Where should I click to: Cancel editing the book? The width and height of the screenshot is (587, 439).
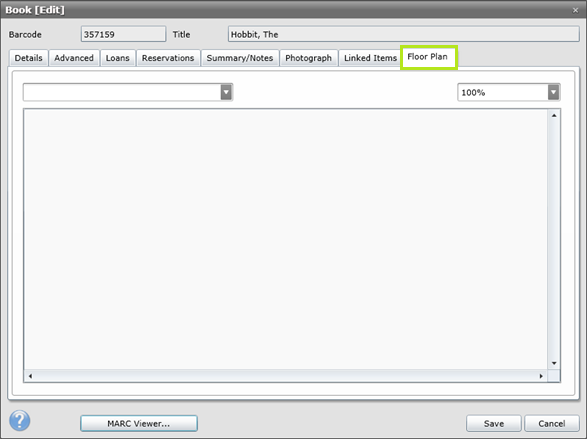tap(552, 423)
